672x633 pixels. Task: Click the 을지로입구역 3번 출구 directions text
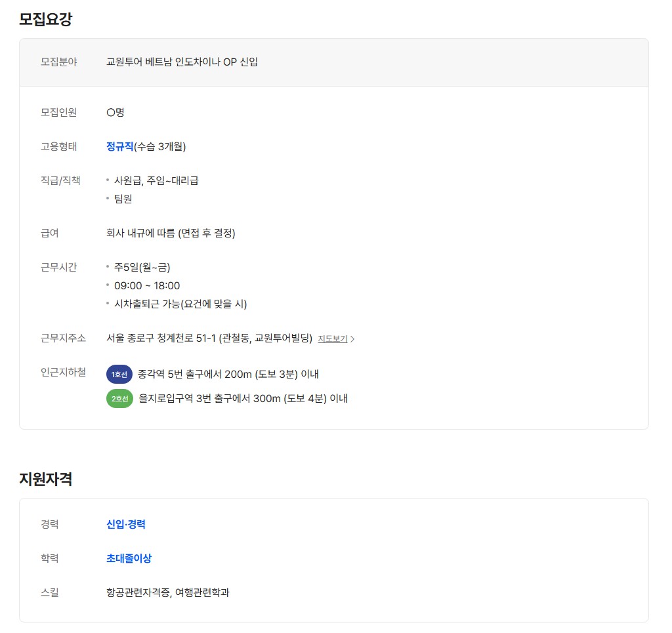(x=243, y=398)
